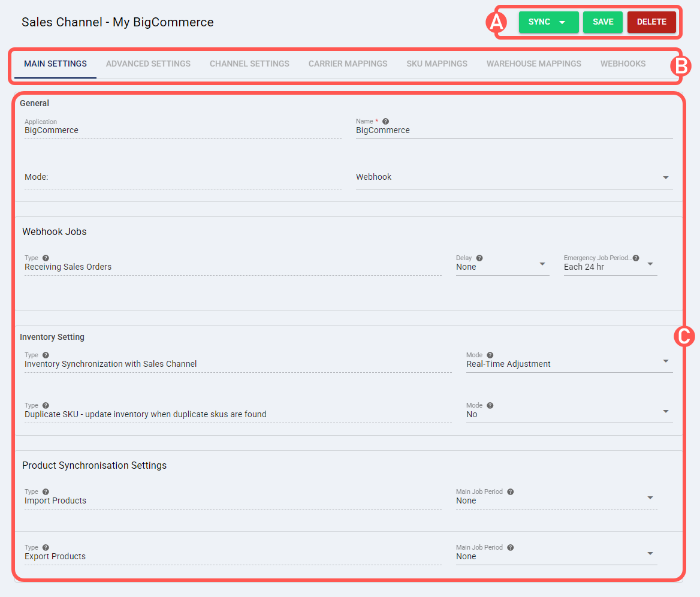Click Mode help icon for Real-Time Adjustment
The image size is (700, 597).
click(490, 355)
